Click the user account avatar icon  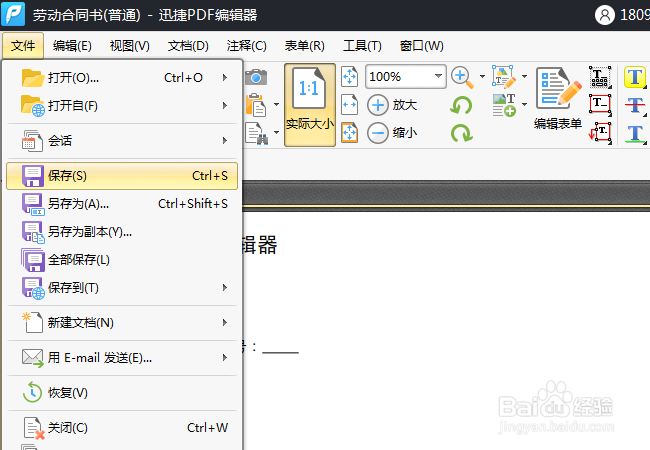tap(604, 15)
